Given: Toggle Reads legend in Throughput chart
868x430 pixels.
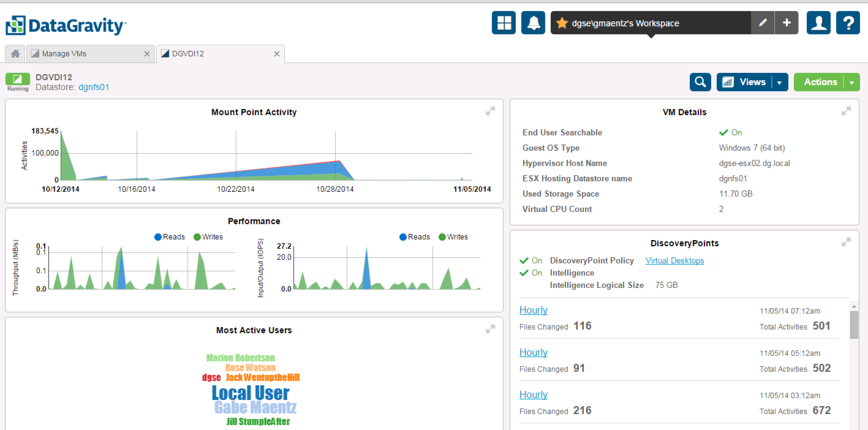Looking at the screenshot, I should (x=169, y=237).
